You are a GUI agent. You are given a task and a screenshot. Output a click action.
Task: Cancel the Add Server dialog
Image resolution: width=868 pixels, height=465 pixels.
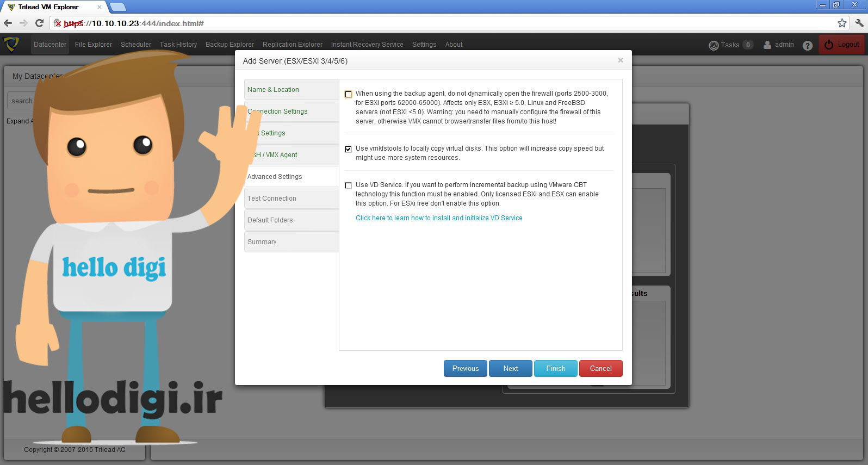pos(601,368)
